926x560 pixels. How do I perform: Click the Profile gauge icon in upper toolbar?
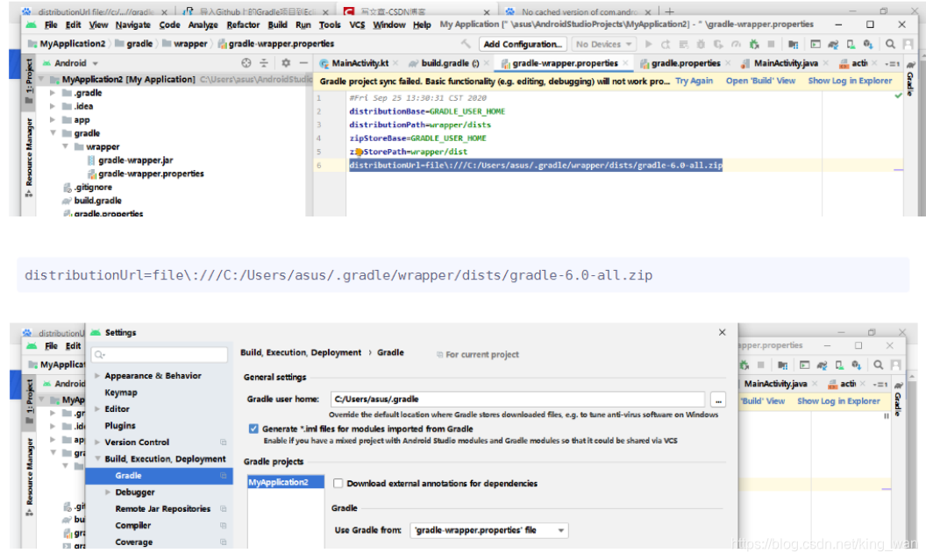(x=736, y=45)
